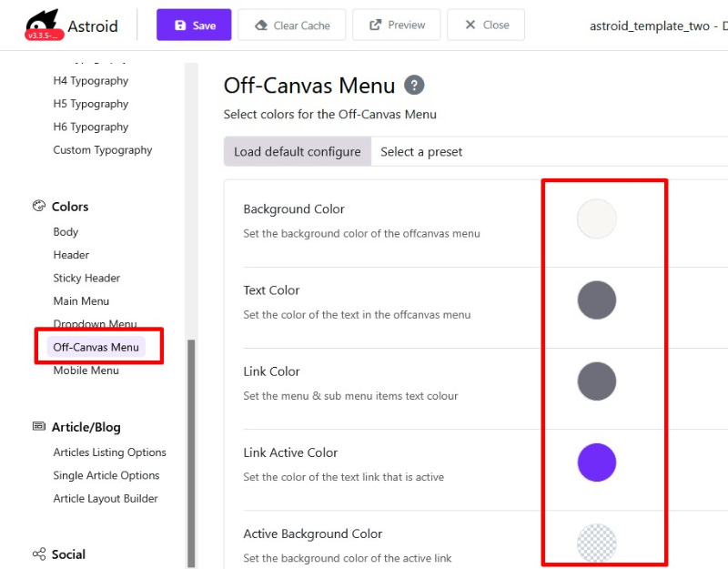This screenshot has width=728, height=569.
Task: Click Load default configure button
Action: coord(297,152)
